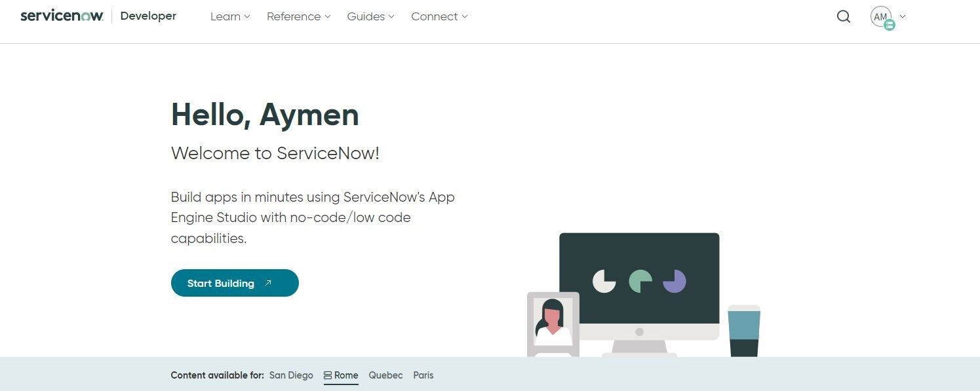The image size is (980, 391).
Task: Select the Rome release tab
Action: (341, 376)
